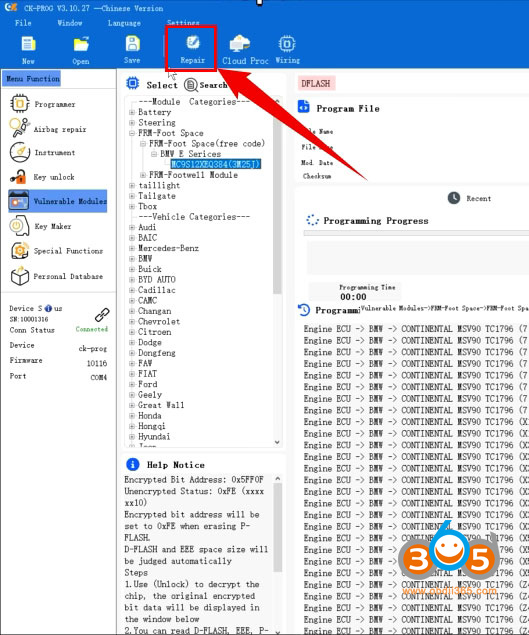529x635 pixels.
Task: Expand the Steering tree node
Action: tap(132, 122)
